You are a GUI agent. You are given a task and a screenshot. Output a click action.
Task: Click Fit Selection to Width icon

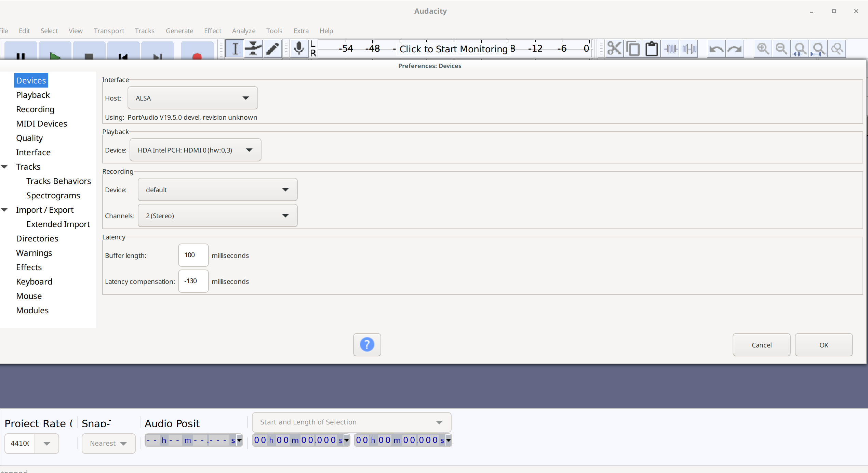pyautogui.click(x=800, y=49)
